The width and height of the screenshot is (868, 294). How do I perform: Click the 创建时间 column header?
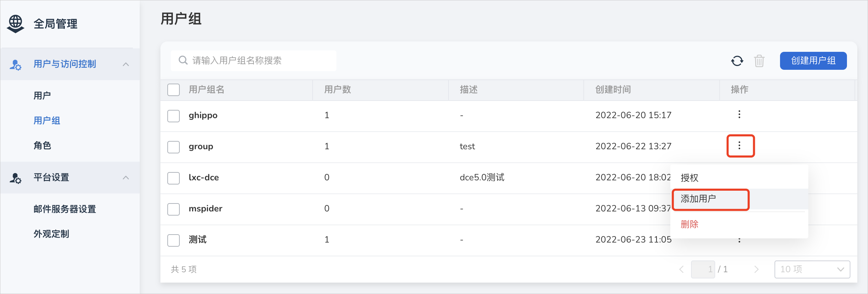click(x=613, y=89)
